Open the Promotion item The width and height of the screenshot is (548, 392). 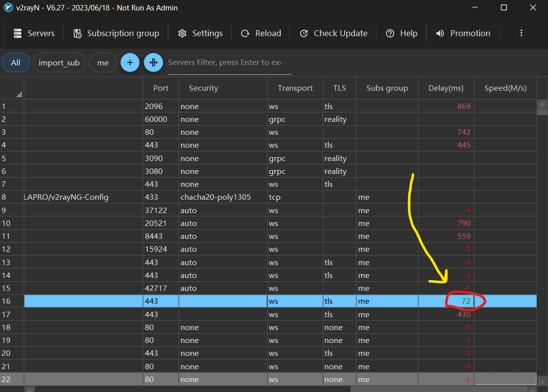(x=463, y=33)
